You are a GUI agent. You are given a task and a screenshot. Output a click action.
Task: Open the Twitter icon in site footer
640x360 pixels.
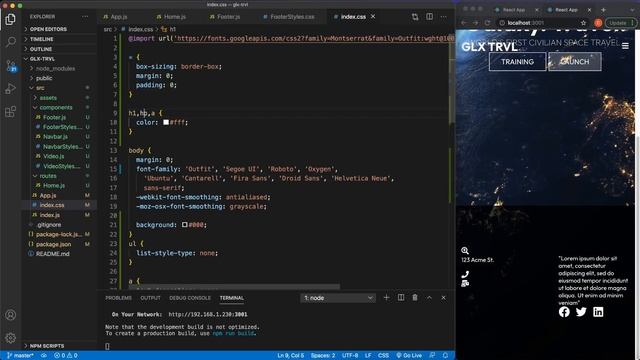581,312
